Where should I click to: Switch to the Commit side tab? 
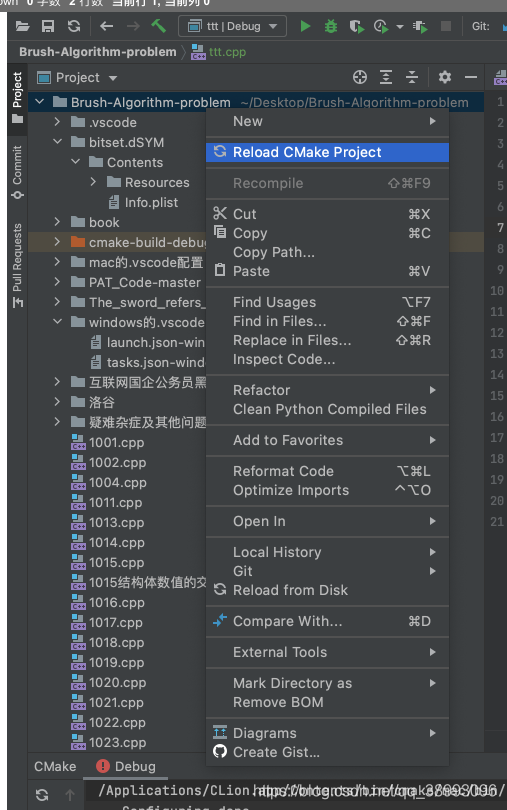[x=18, y=172]
